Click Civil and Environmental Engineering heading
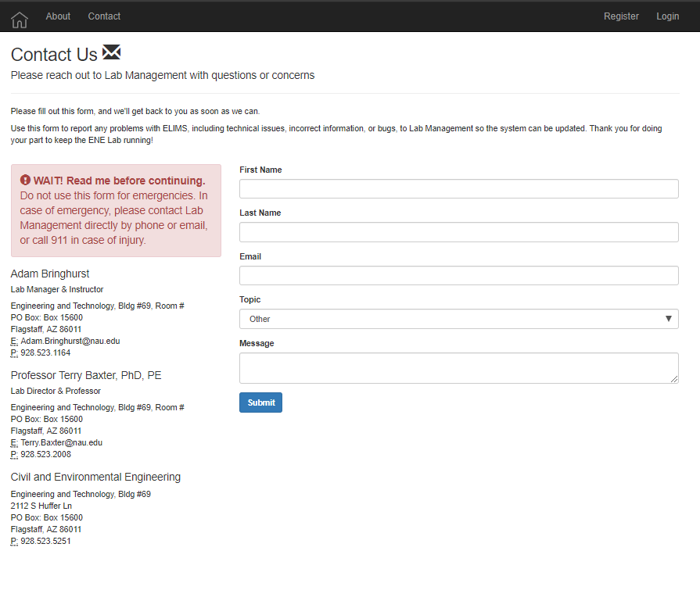 (95, 477)
